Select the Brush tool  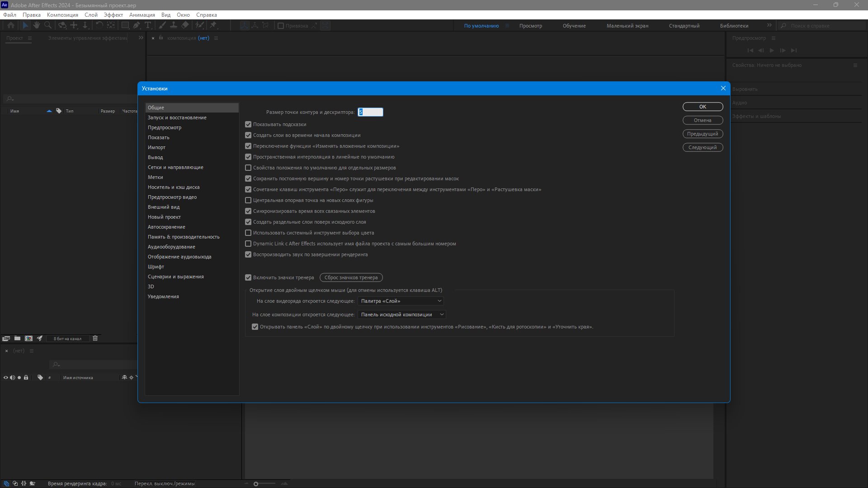[162, 26]
